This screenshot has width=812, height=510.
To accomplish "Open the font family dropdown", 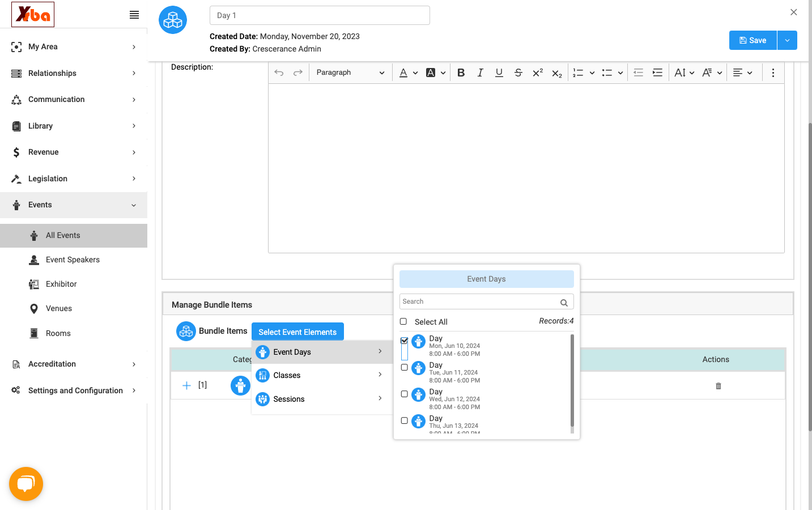I will [x=712, y=73].
